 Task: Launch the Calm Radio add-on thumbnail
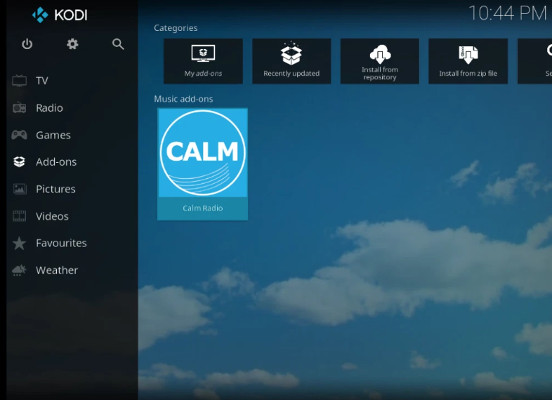point(202,153)
